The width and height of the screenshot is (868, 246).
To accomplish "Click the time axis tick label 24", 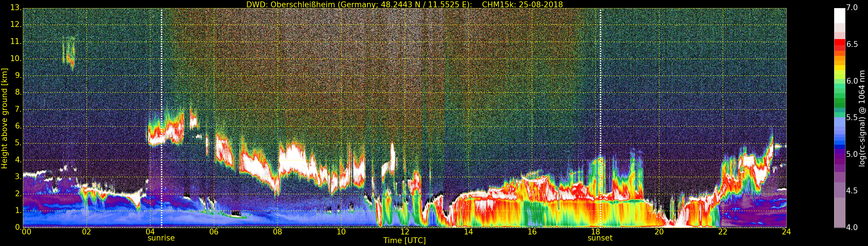I will click(x=786, y=232).
